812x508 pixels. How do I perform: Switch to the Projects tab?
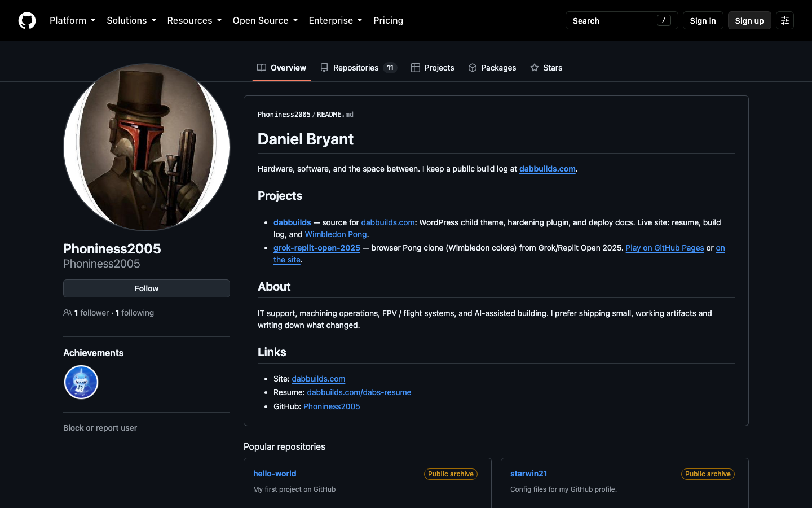tap(433, 68)
